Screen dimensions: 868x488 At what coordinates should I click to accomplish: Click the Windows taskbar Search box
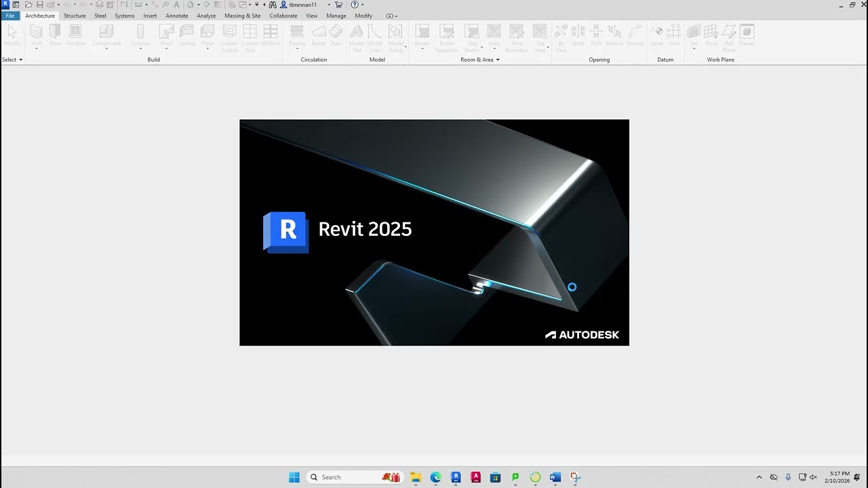pos(356,477)
